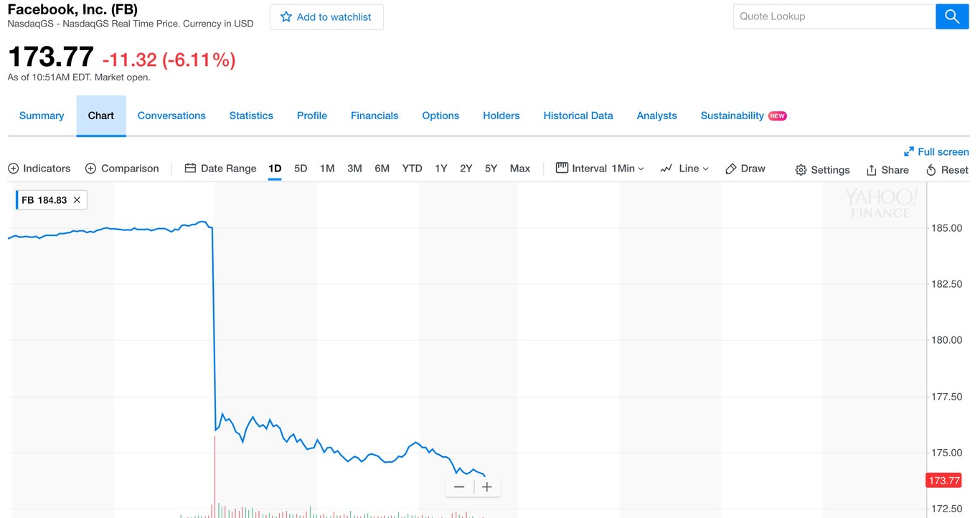
Task: Open the Date Range calendar picker
Action: pyautogui.click(x=220, y=169)
